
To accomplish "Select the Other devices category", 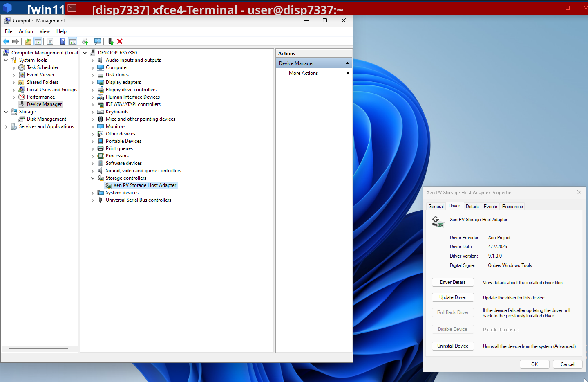I will 120,134.
